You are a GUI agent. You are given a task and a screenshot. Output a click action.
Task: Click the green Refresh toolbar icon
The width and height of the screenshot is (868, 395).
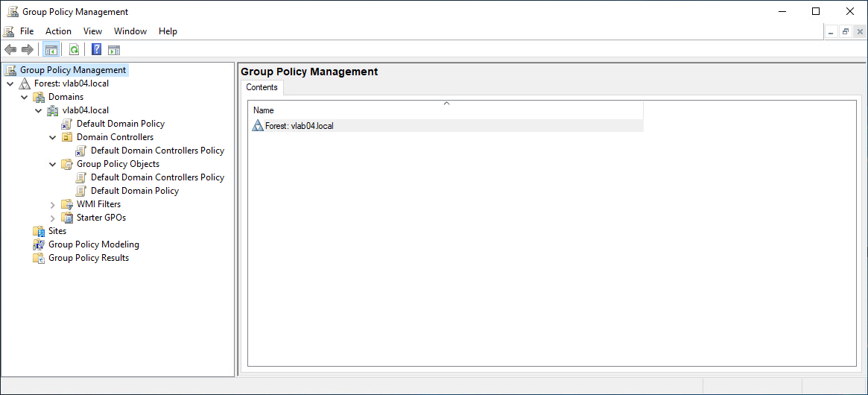(74, 50)
